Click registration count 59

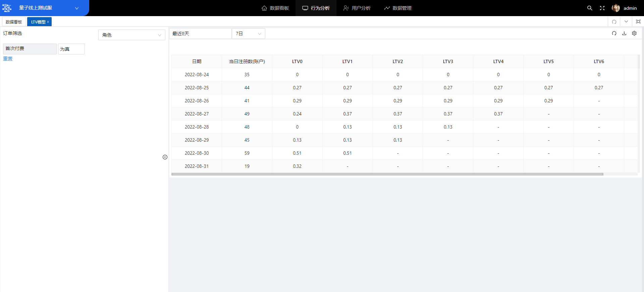247,153
